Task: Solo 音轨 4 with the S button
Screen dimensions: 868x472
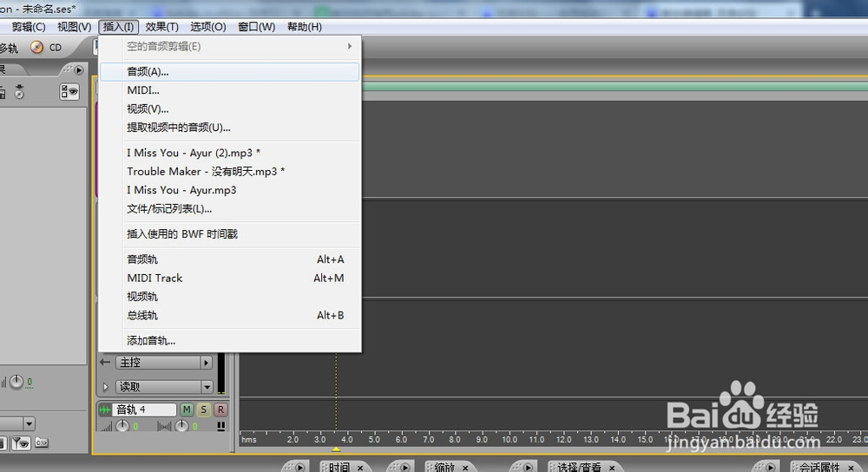Action: pyautogui.click(x=204, y=410)
